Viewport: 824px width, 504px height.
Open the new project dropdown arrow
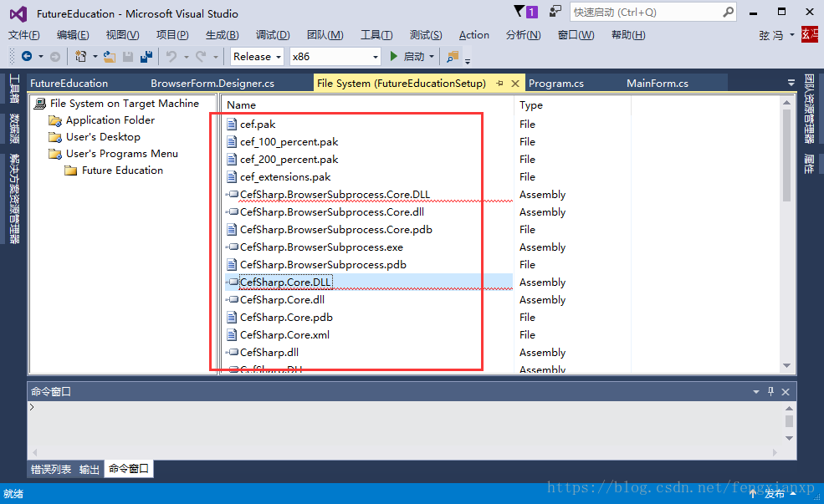click(95, 57)
